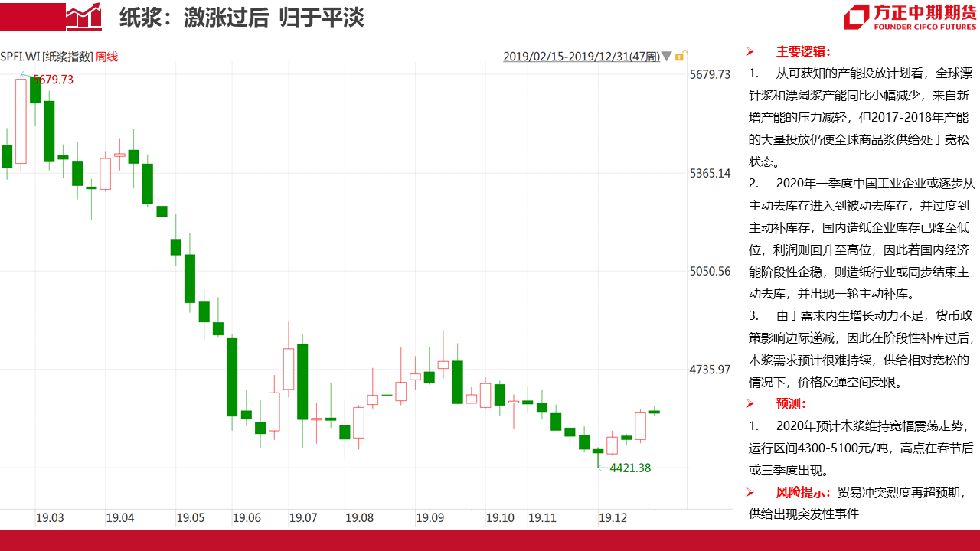Screen dimensions: 980x551
Task: Click the 19.10 date axis label
Action: click(x=501, y=518)
